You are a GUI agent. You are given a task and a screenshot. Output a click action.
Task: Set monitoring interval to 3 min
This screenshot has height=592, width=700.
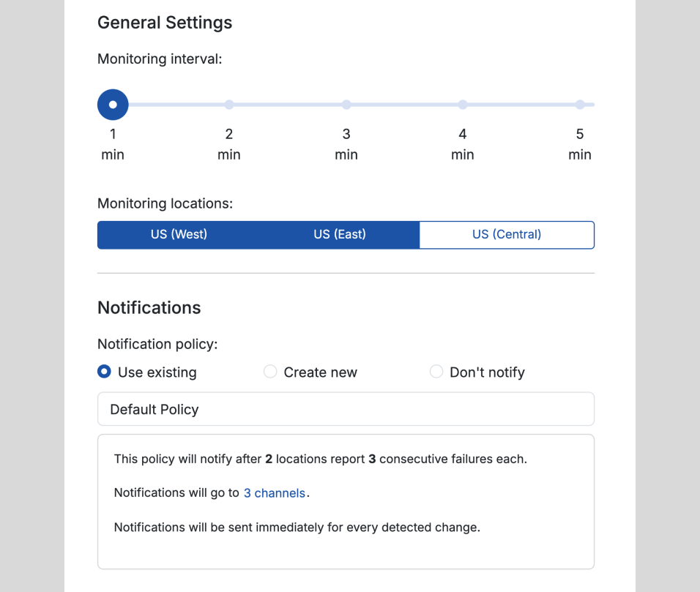346,105
